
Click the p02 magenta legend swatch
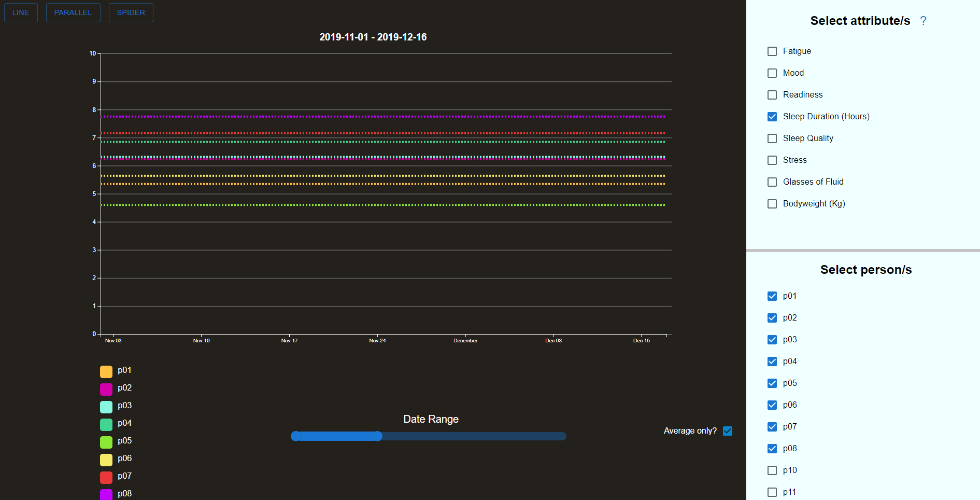[x=106, y=389]
